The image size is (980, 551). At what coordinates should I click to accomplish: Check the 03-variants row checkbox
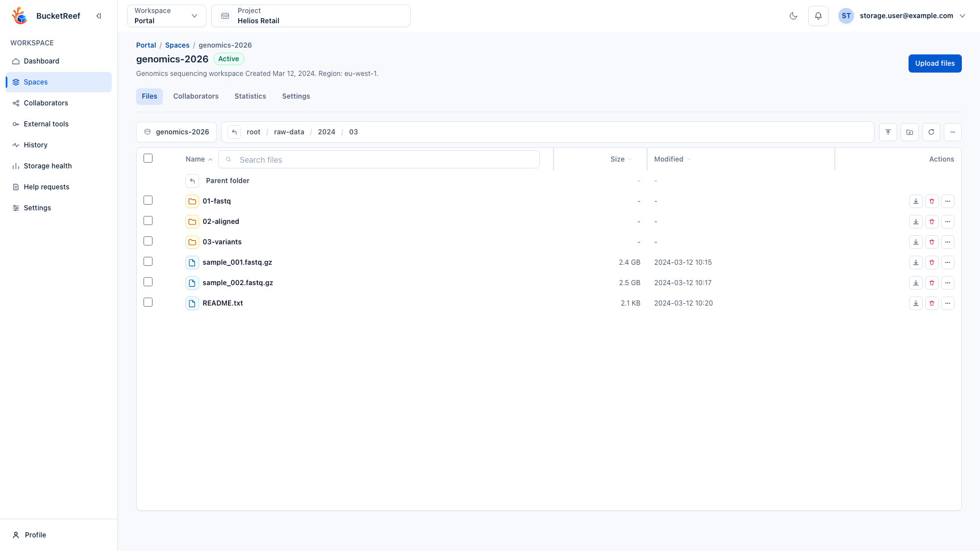(x=148, y=241)
